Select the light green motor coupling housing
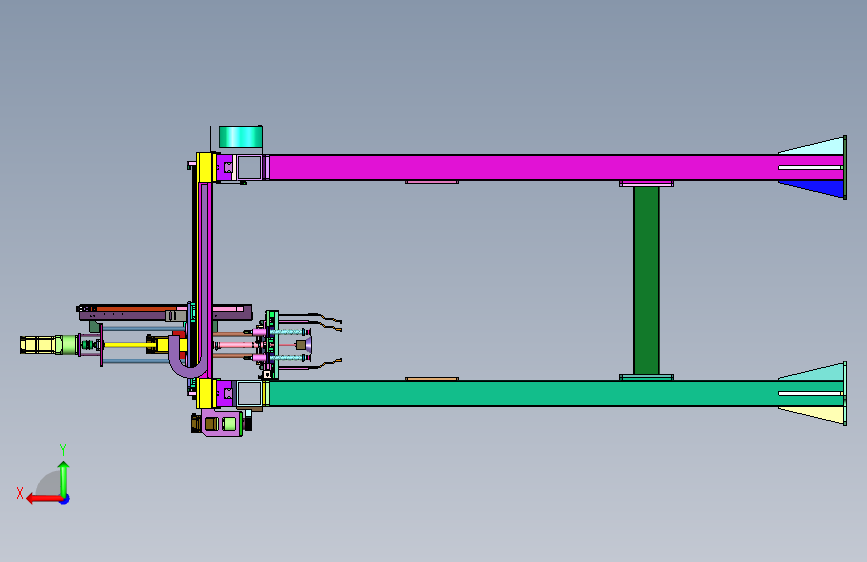Screen dimensions: 867x562 pyautogui.click(x=69, y=344)
